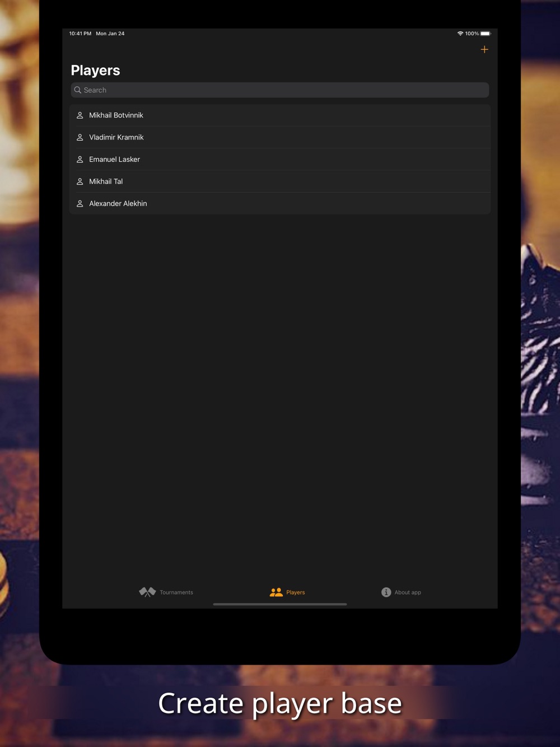This screenshot has width=560, height=747.
Task: Click the info circle About app icon
Action: pos(386,592)
